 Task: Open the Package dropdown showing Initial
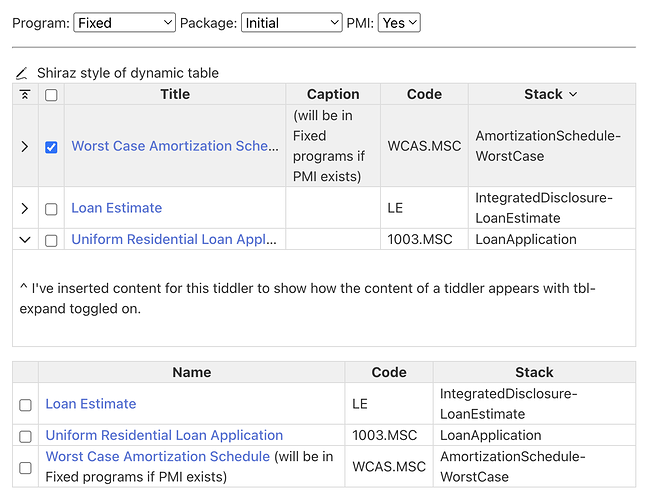click(291, 22)
